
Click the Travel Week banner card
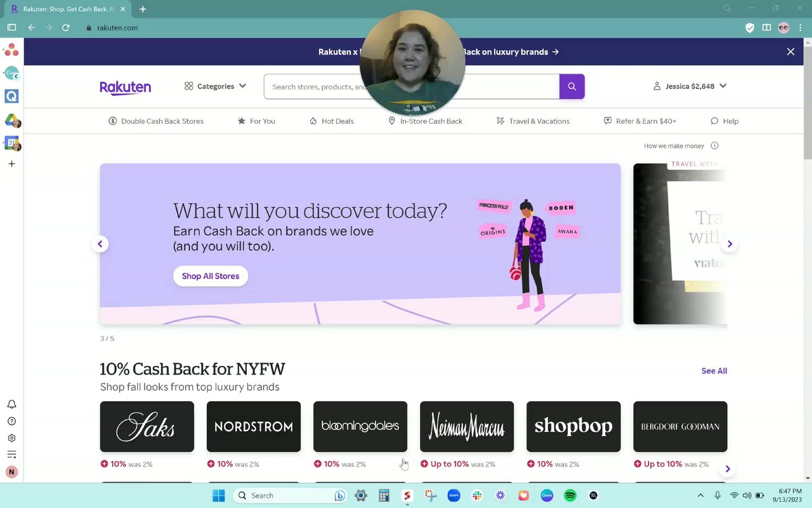pyautogui.click(x=680, y=244)
